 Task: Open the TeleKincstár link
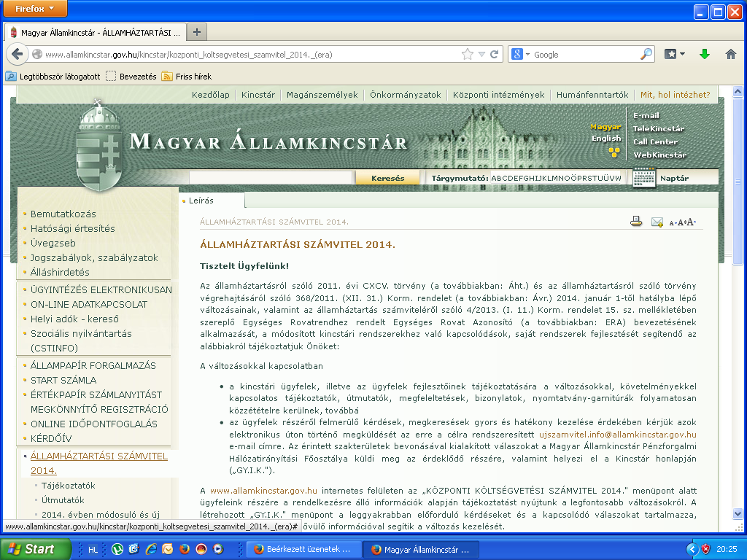[x=659, y=128]
